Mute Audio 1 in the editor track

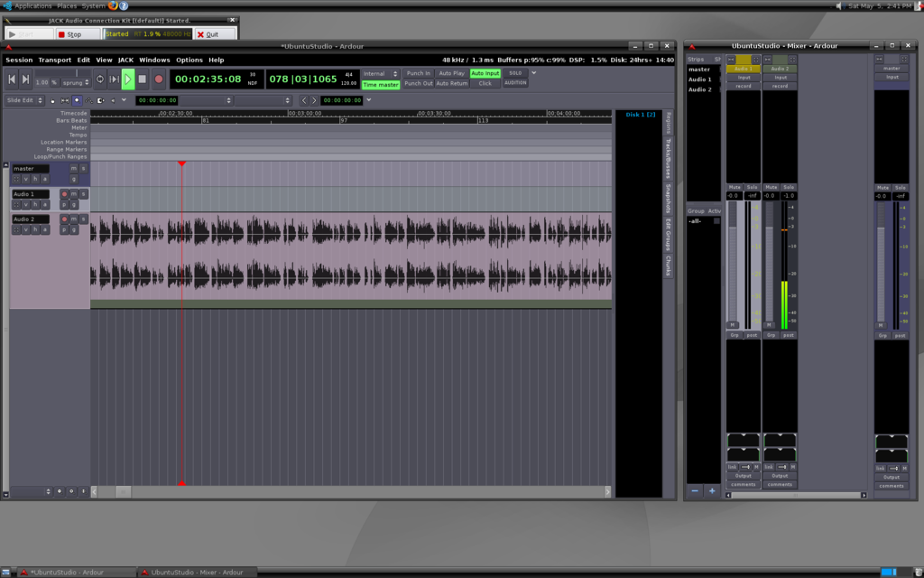click(x=74, y=194)
